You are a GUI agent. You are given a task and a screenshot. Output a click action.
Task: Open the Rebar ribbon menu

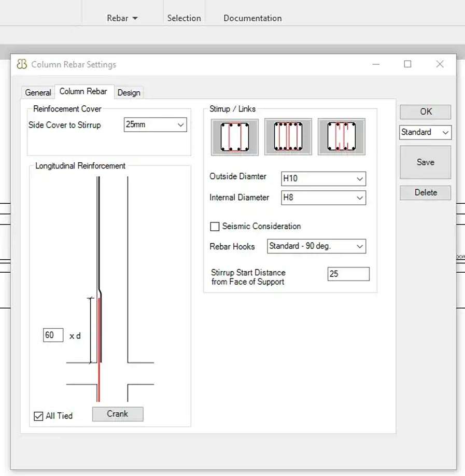click(x=122, y=18)
